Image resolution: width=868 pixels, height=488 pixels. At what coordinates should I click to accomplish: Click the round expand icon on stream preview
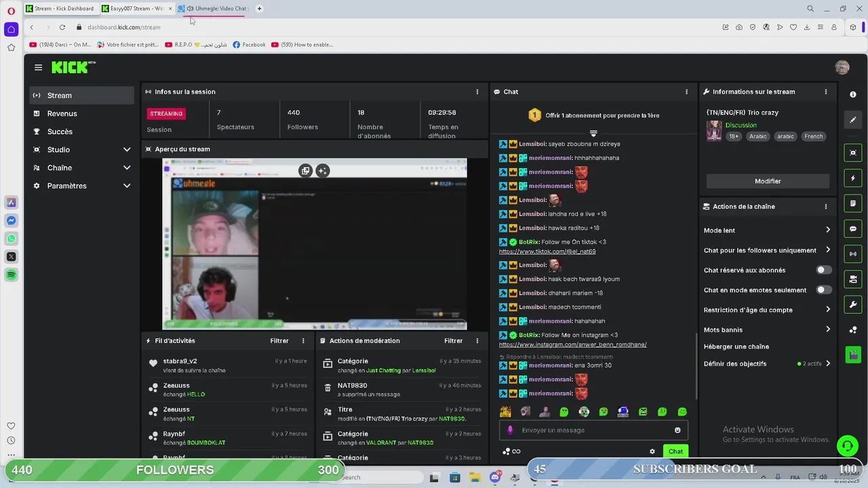tap(323, 171)
